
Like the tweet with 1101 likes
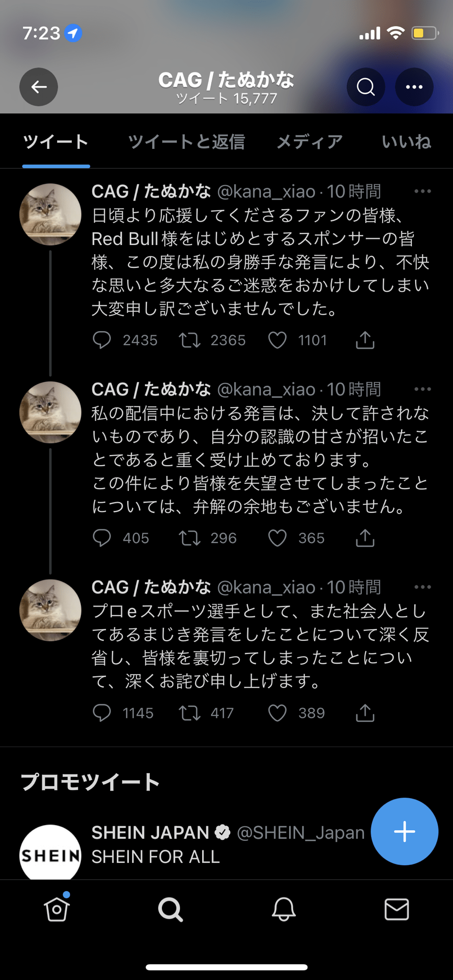277,340
